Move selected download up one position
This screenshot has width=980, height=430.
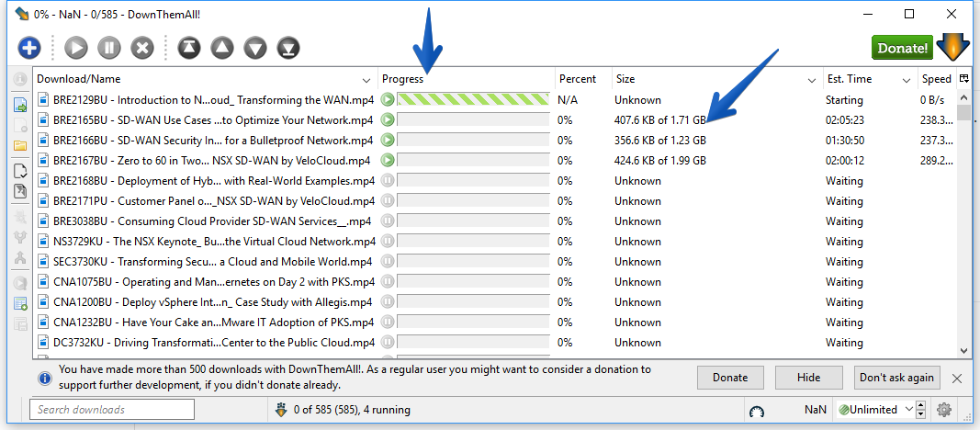222,48
